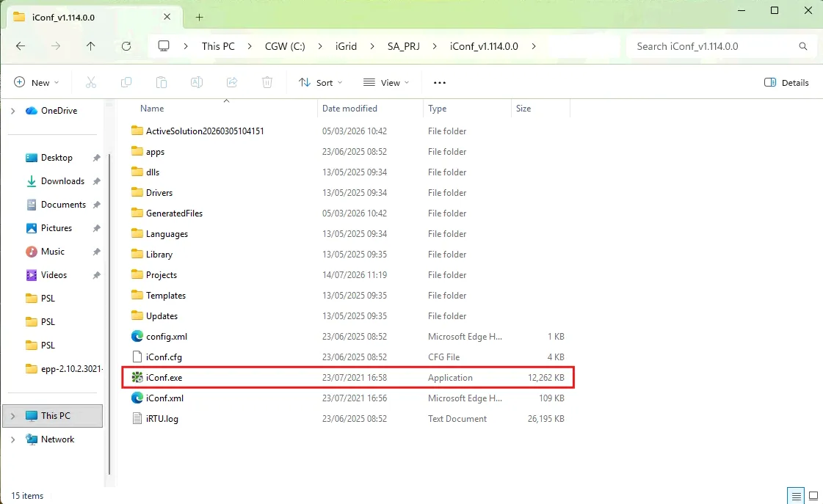Expand the OneDrive tree node
The image size is (823, 504).
[13, 111]
